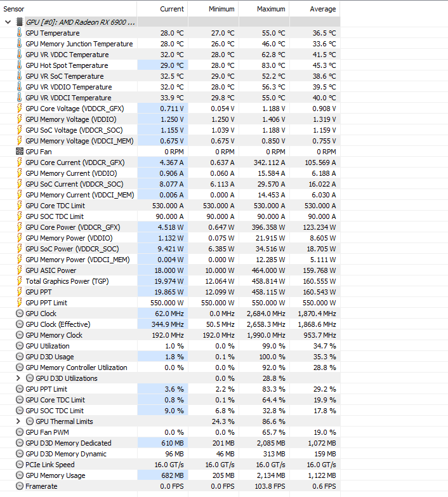Click lightning icon beside GPU Memory Voltage (VDDIO)
The height and width of the screenshot is (497, 448).
[19, 119]
